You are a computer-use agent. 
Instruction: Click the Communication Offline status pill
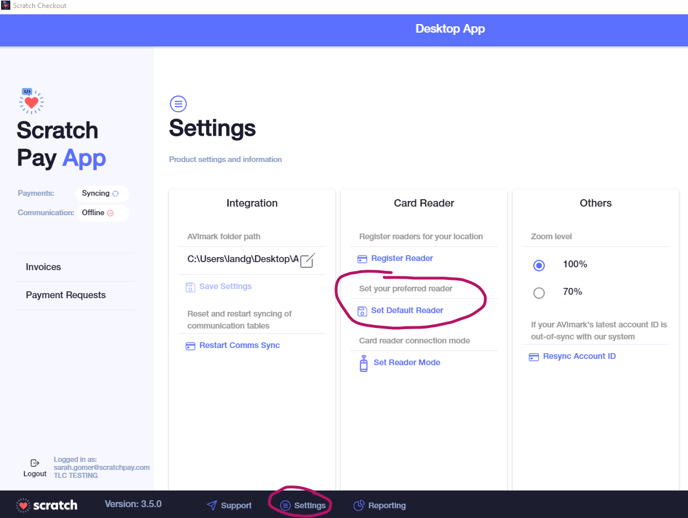tap(102, 213)
